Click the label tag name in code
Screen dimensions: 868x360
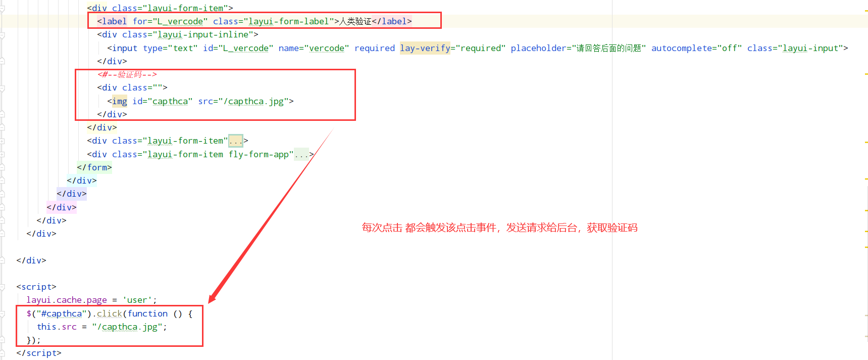pyautogui.click(x=114, y=21)
